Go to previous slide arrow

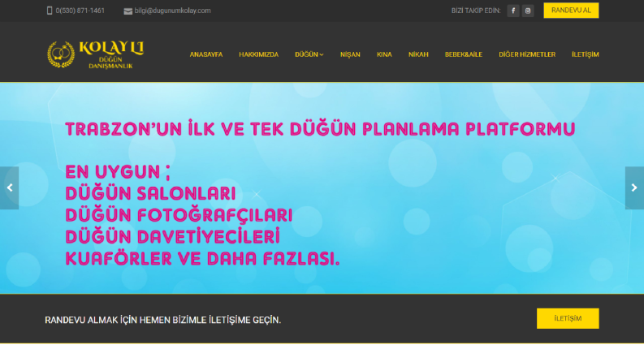pyautogui.click(x=10, y=188)
